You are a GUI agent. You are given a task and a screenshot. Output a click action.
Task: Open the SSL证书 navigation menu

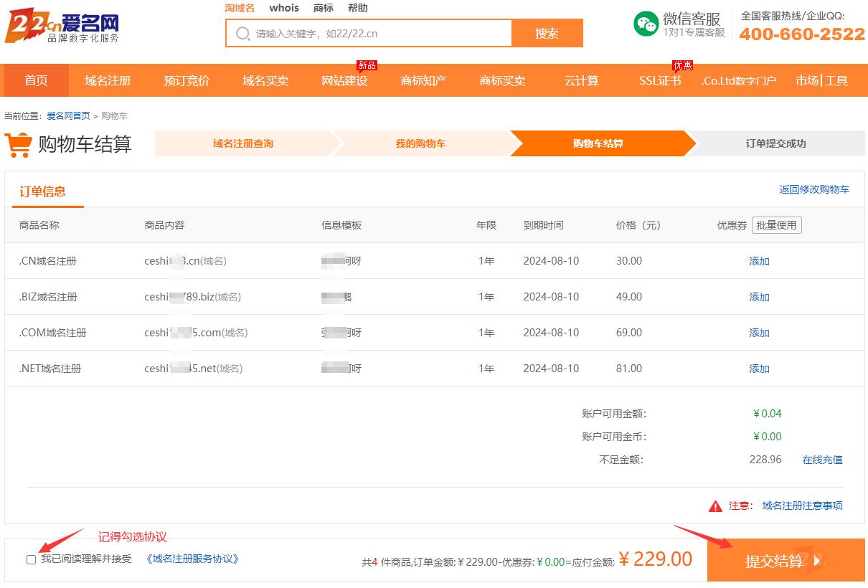(x=659, y=80)
